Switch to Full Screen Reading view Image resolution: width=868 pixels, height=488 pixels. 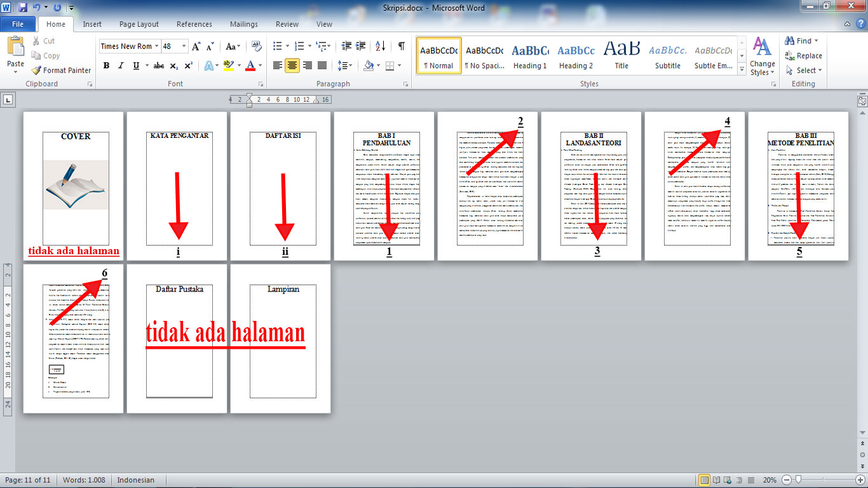[716, 480]
